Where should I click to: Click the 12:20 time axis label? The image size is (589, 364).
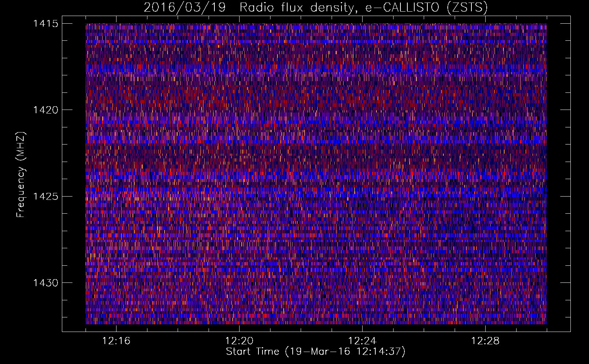tap(239, 341)
